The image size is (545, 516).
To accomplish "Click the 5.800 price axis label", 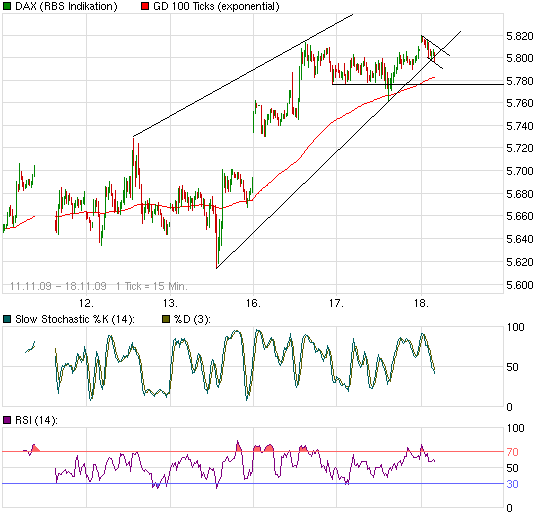I will pyautogui.click(x=520, y=58).
